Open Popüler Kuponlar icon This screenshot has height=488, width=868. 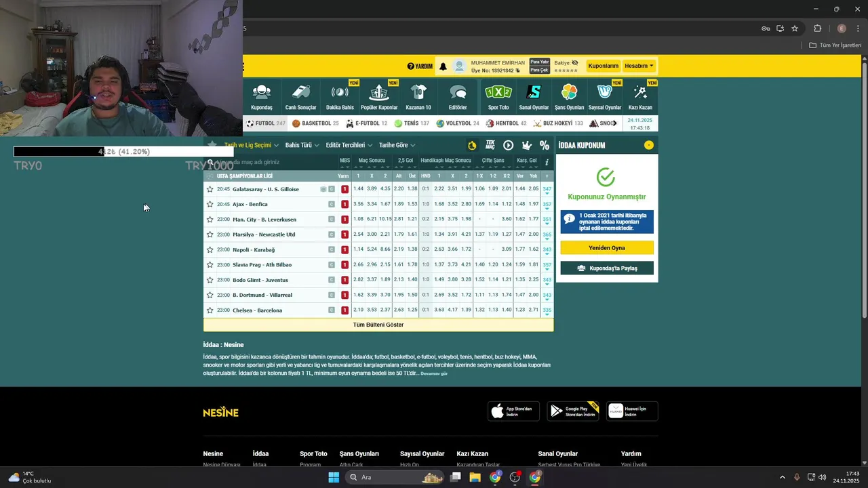coord(379,92)
